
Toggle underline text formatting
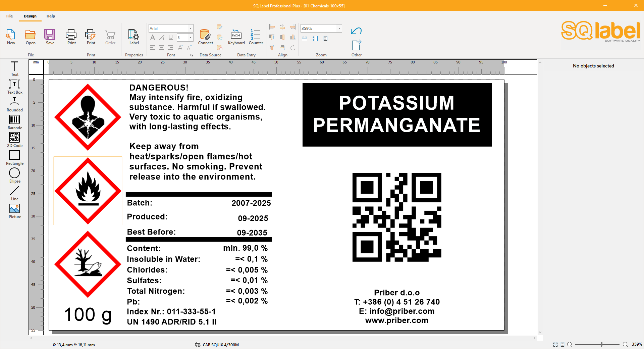171,37
